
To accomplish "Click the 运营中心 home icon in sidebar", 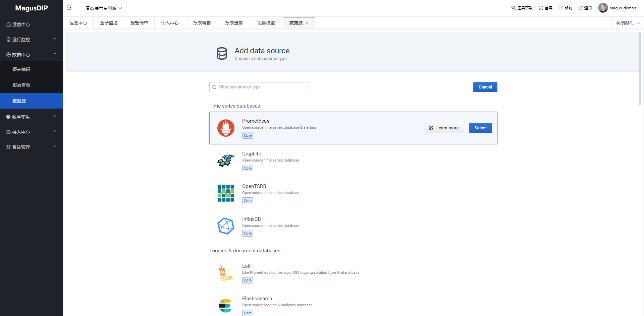I will [9, 24].
